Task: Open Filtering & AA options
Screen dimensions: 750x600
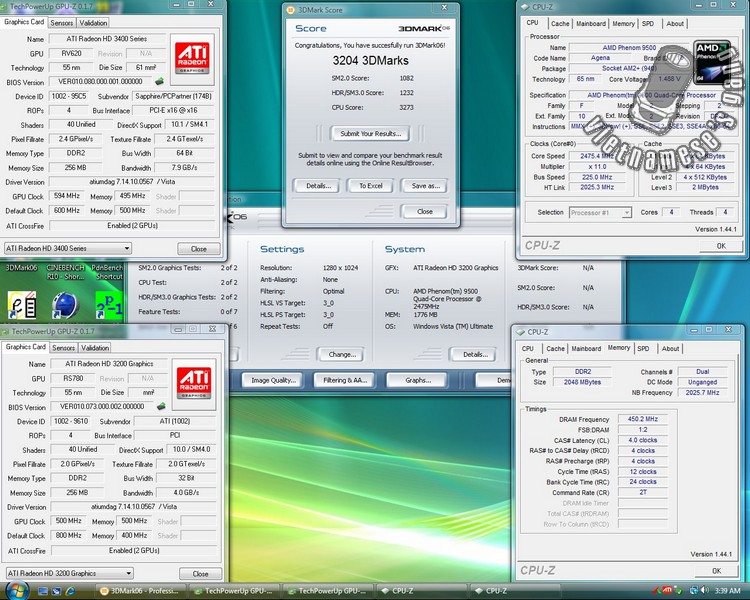Action: pos(345,380)
